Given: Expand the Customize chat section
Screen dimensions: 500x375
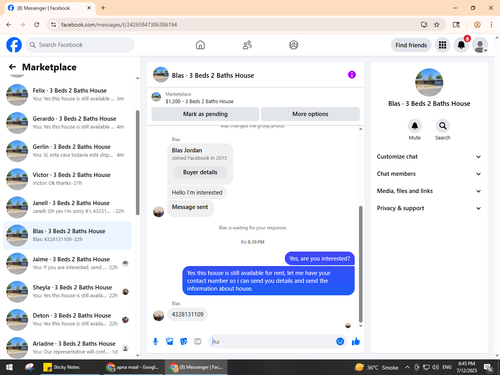Looking at the screenshot, I should 429,157.
